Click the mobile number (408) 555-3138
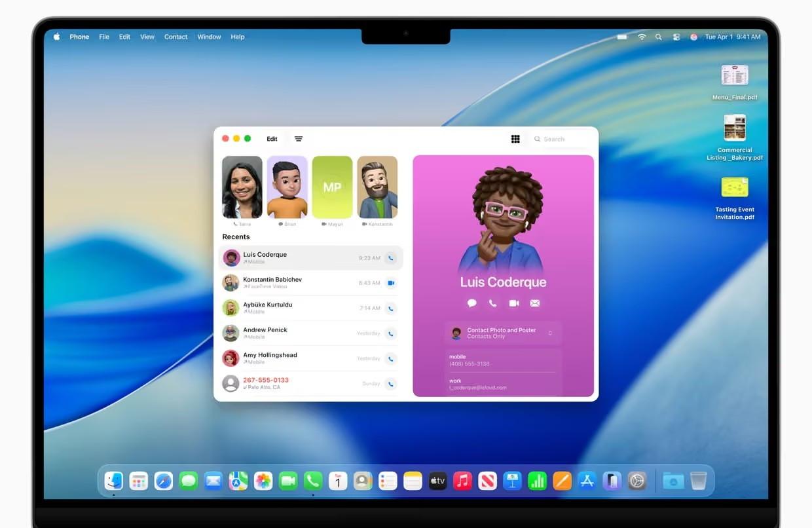 click(x=470, y=364)
